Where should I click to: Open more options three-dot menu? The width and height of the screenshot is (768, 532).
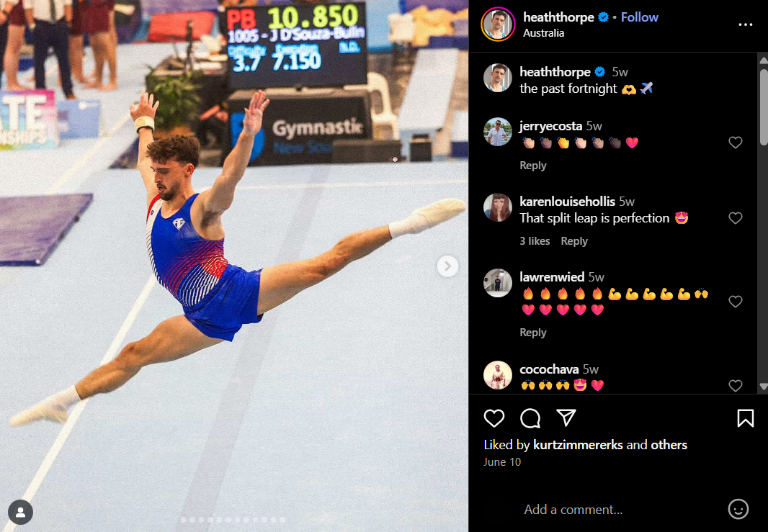click(x=746, y=24)
